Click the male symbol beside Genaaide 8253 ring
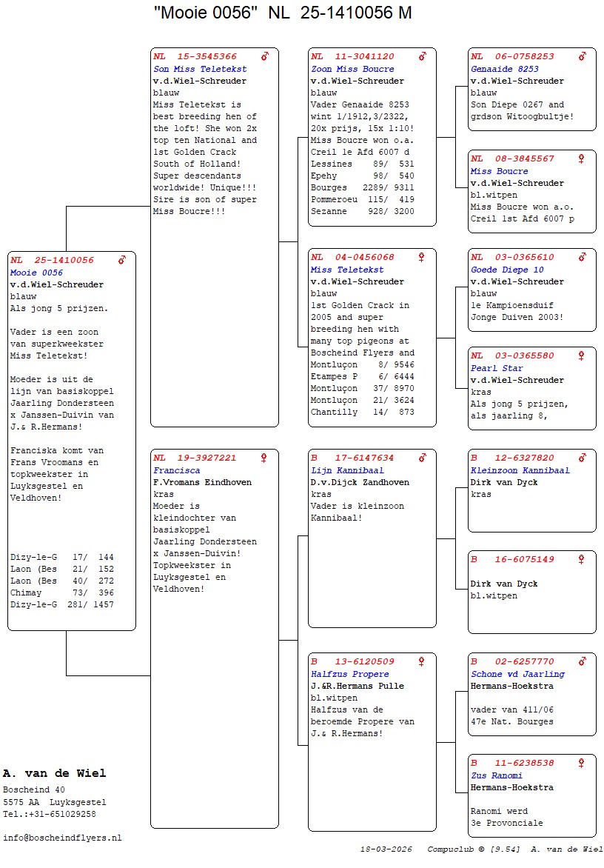The image size is (604, 868). click(x=582, y=56)
